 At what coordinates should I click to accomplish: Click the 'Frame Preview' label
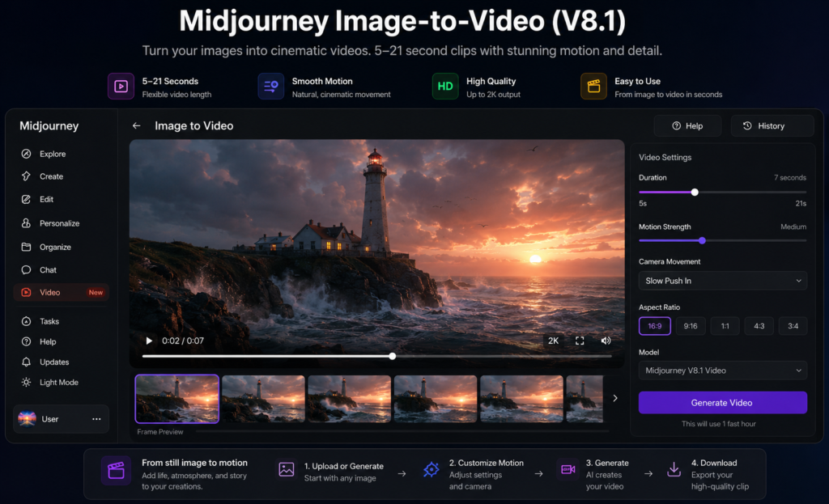coord(160,432)
